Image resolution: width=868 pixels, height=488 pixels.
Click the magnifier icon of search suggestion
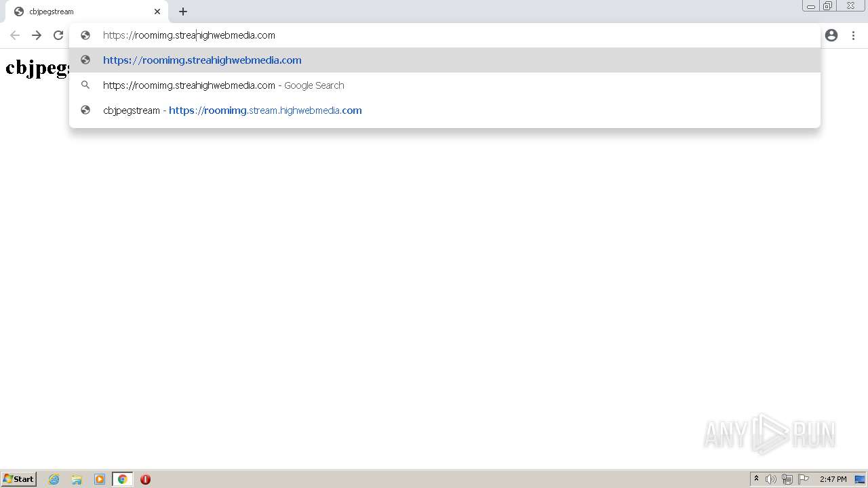click(x=85, y=85)
